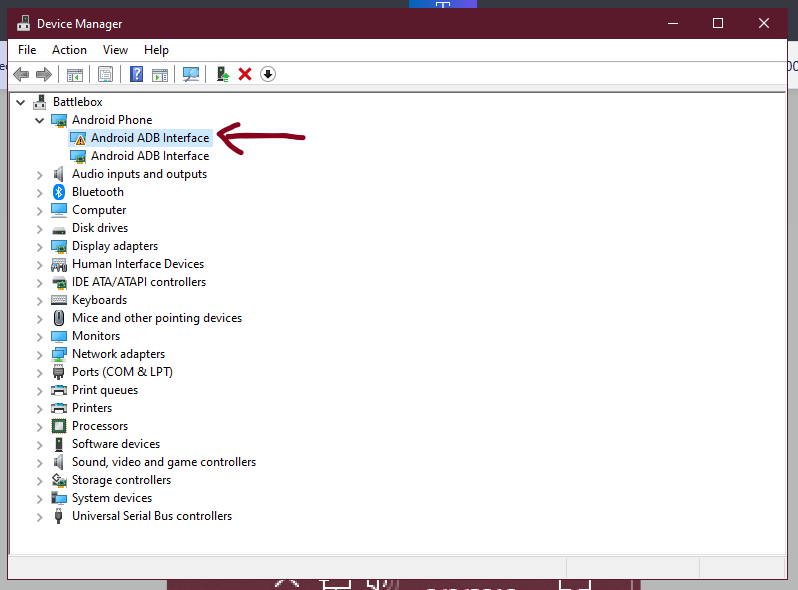Select the System devices label

pyautogui.click(x=112, y=498)
